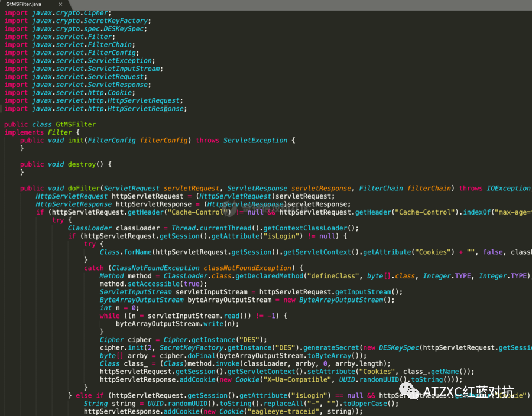Click the import javax.servlet.ServletResponse line
Screen dimensions: 532x416
[77, 84]
